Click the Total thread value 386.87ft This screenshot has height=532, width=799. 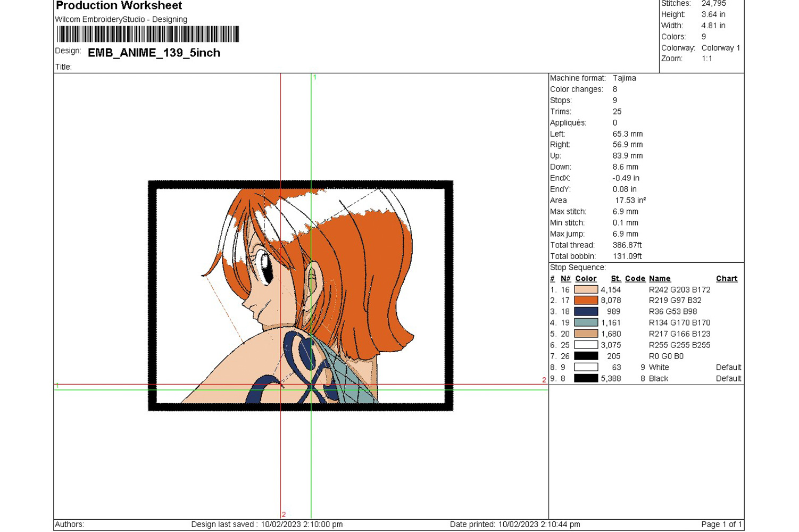coord(627,245)
